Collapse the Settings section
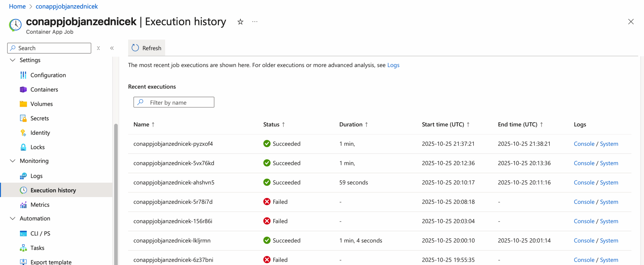The image size is (644, 265). coord(13,60)
